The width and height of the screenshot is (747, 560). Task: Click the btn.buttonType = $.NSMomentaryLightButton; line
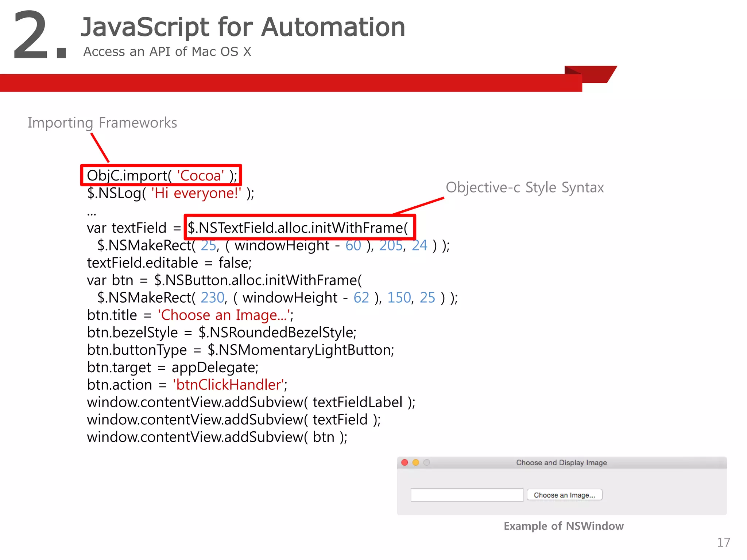click(x=241, y=350)
